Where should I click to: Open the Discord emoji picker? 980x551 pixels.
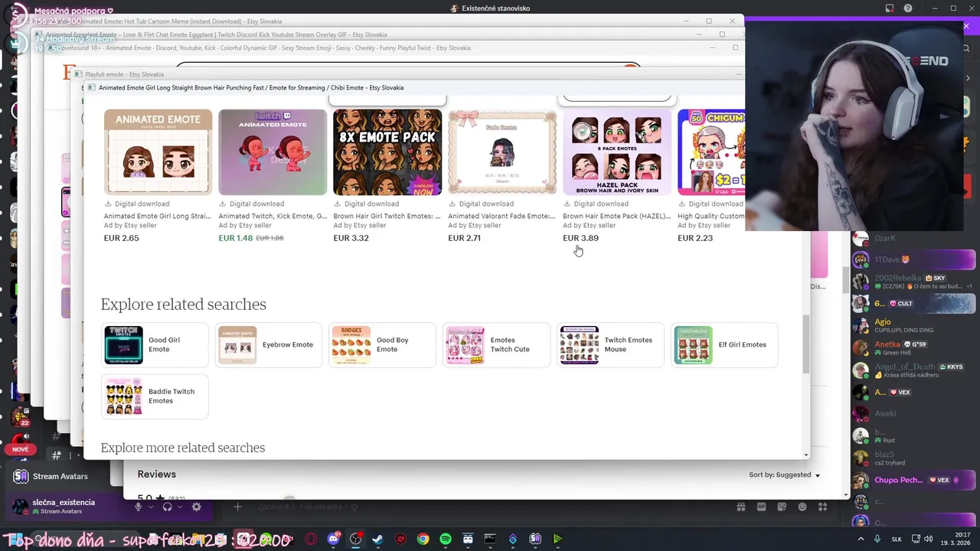(802, 507)
